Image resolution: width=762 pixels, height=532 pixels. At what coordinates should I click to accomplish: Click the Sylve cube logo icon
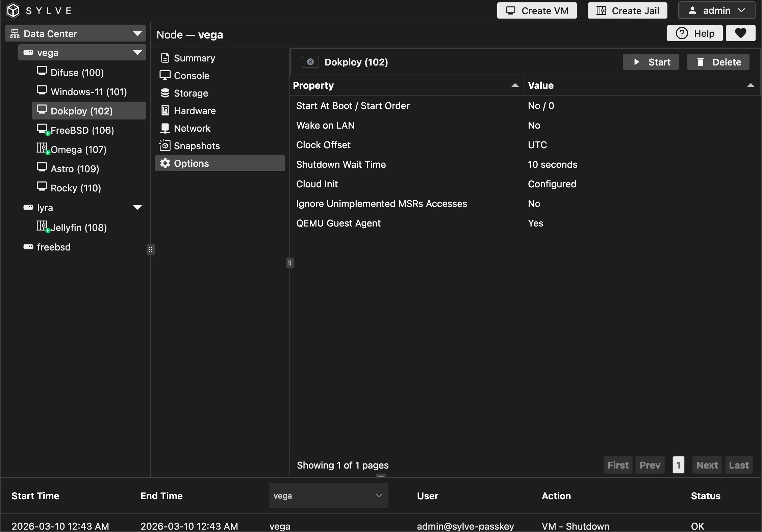point(13,10)
